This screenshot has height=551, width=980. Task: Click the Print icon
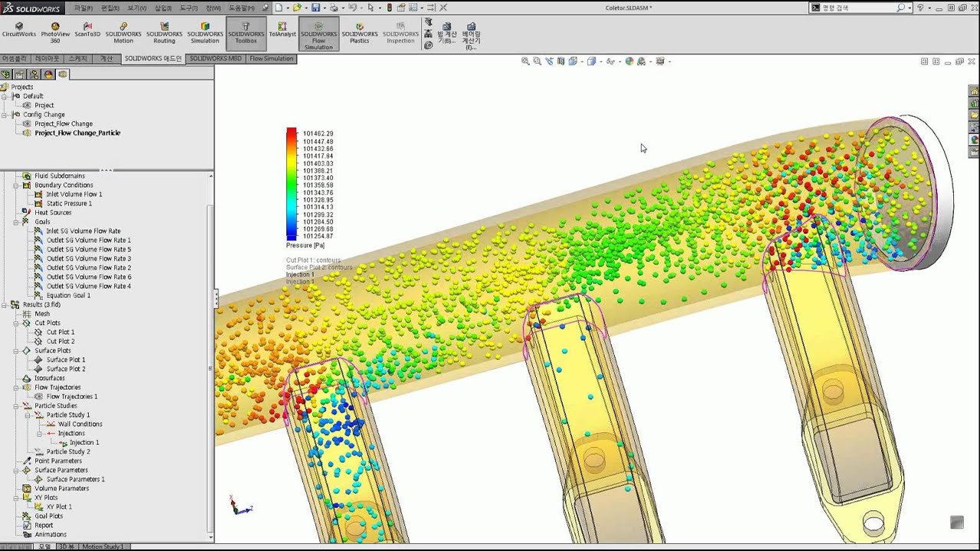(334, 7)
